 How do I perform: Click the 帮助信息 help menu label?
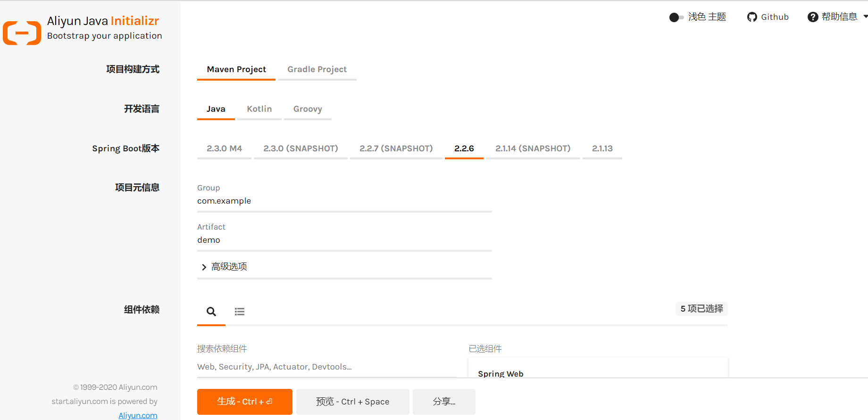pyautogui.click(x=839, y=17)
